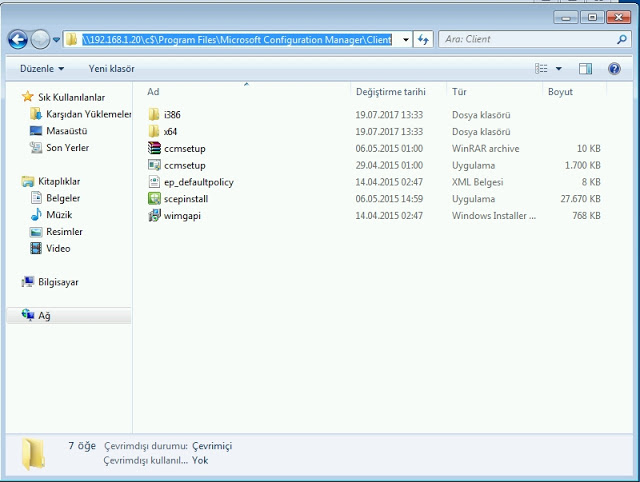This screenshot has height=482, width=640.
Task: Click the search magnifier icon
Action: pos(620,39)
